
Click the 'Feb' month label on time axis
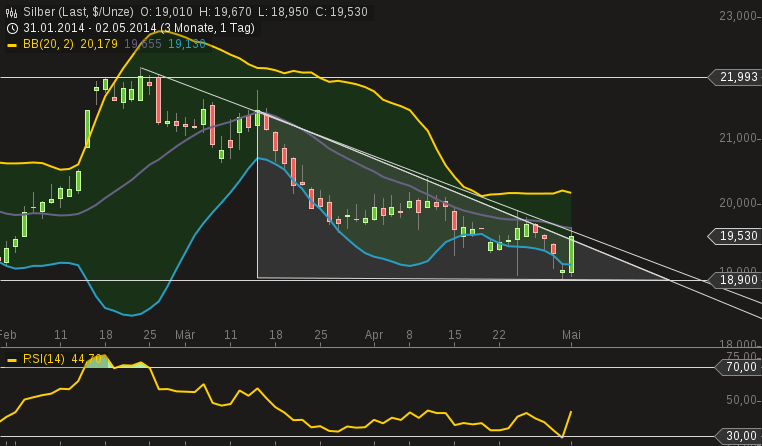click(8, 335)
